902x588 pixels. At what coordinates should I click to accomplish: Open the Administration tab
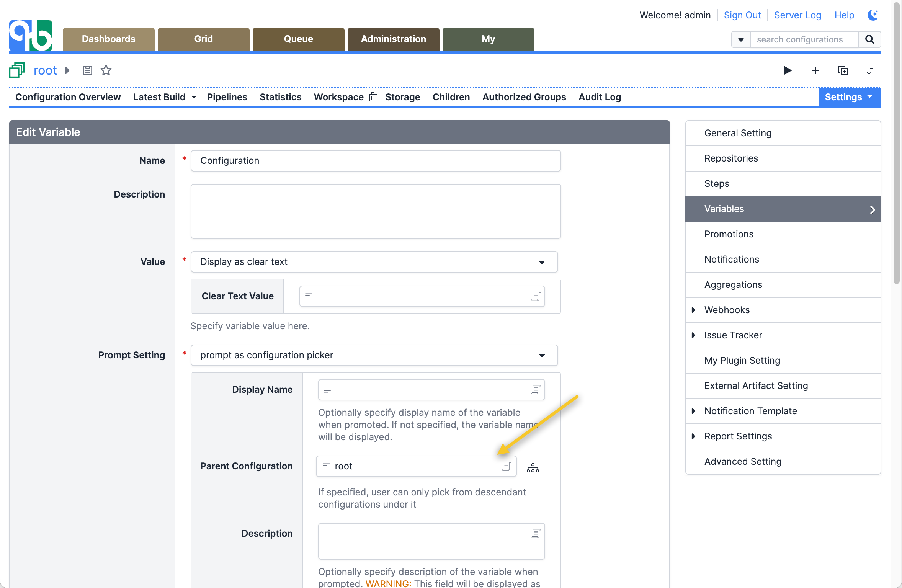393,39
